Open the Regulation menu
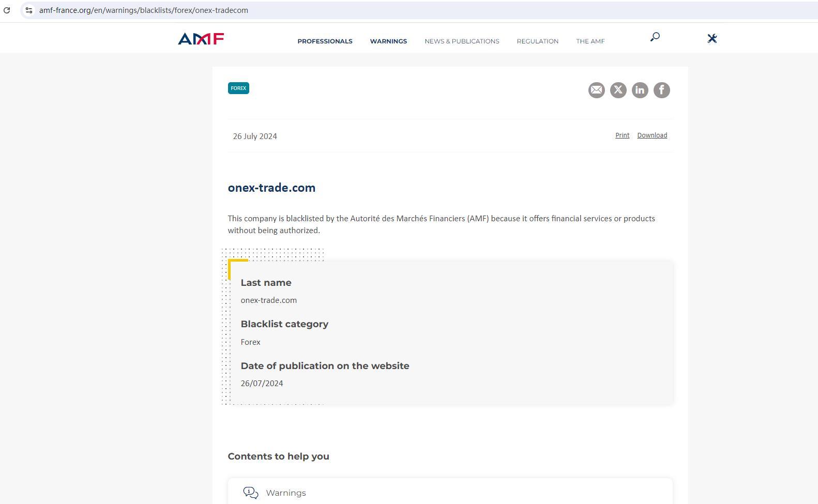This screenshot has height=504, width=818. coord(537,41)
